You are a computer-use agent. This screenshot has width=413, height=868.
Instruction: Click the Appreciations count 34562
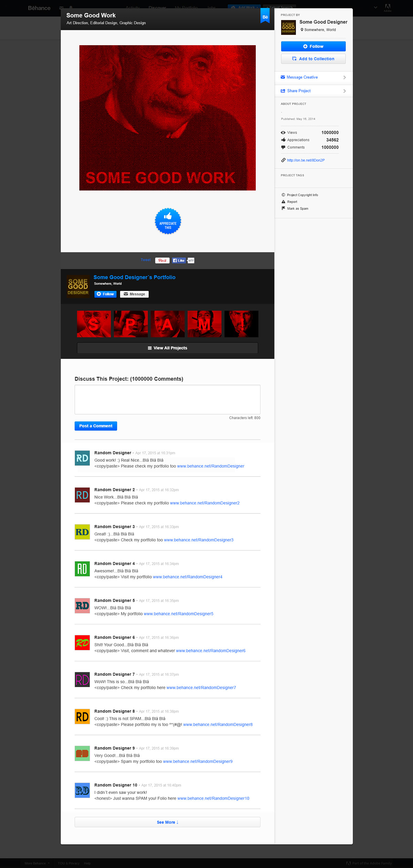[332, 140]
